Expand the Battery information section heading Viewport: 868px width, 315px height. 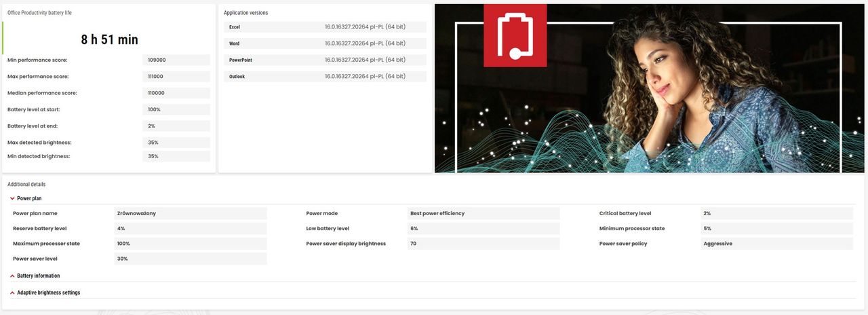pyautogui.click(x=38, y=276)
